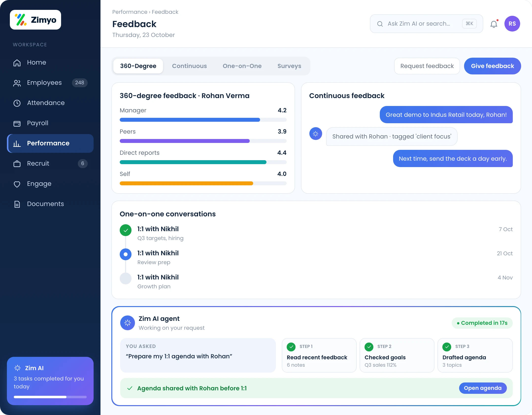
Task: Click the Performance bar chart icon
Action: click(17, 143)
